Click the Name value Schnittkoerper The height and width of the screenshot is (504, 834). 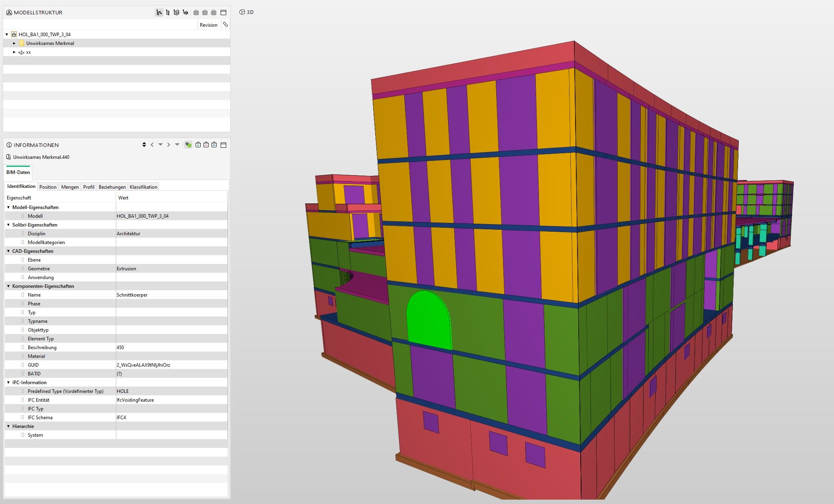tap(132, 295)
